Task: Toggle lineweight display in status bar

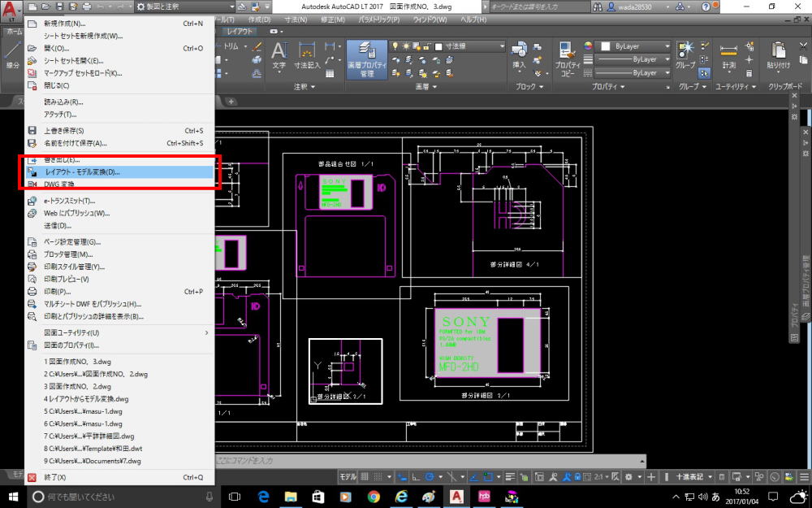Action: [x=510, y=477]
